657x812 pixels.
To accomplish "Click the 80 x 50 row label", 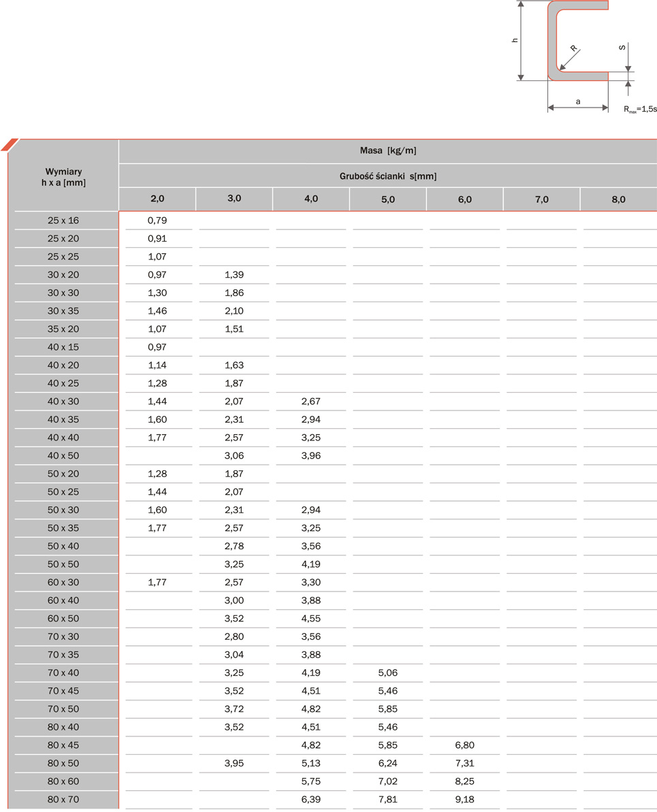I will tap(63, 764).
